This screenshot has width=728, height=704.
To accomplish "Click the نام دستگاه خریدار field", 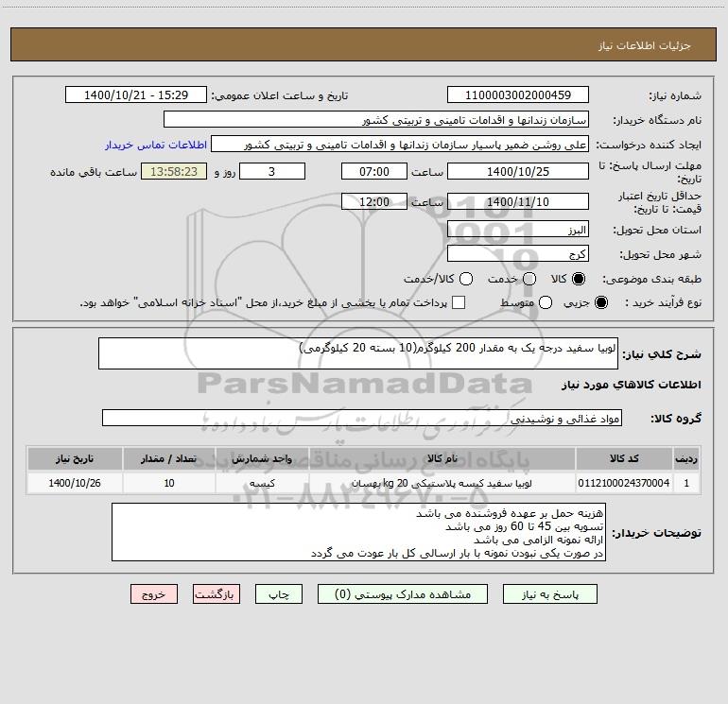I will coord(376,120).
